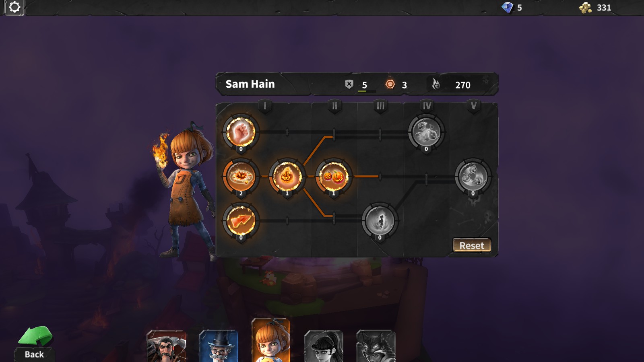
Task: Click the gold coins currency counter
Action: coord(595,8)
